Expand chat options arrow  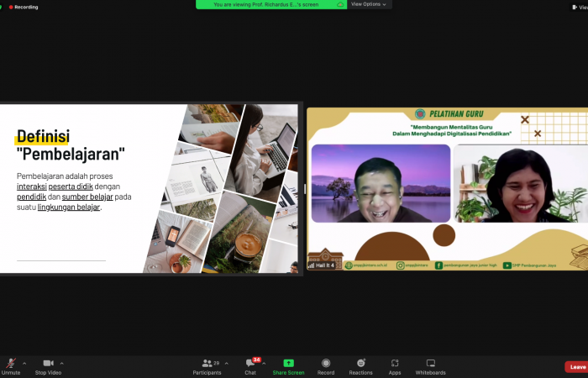click(264, 363)
